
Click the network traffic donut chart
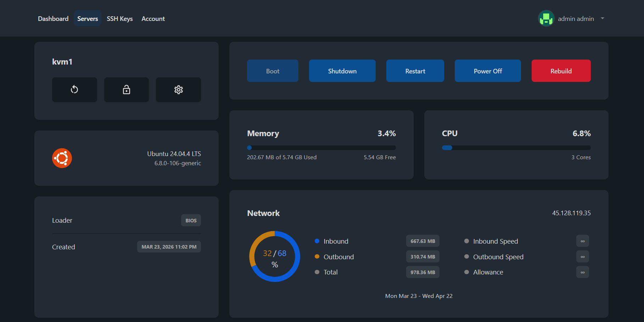coord(275,256)
